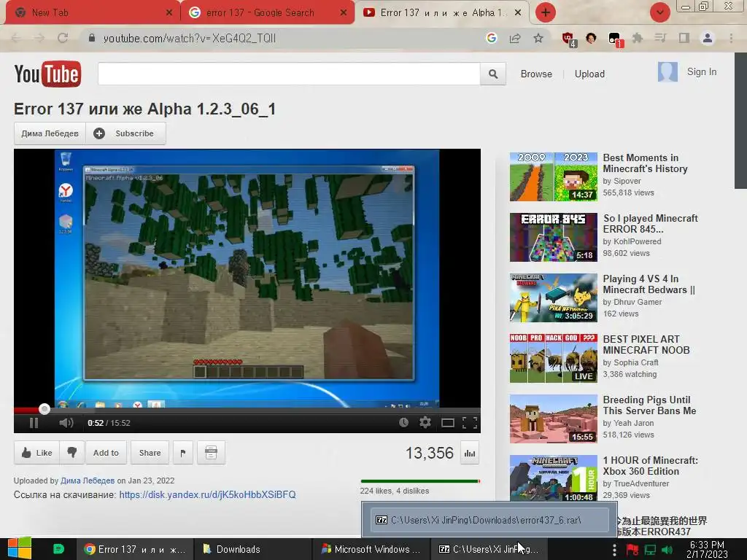This screenshot has height=560, width=747.
Task: Click the search magnifier button
Action: click(493, 74)
